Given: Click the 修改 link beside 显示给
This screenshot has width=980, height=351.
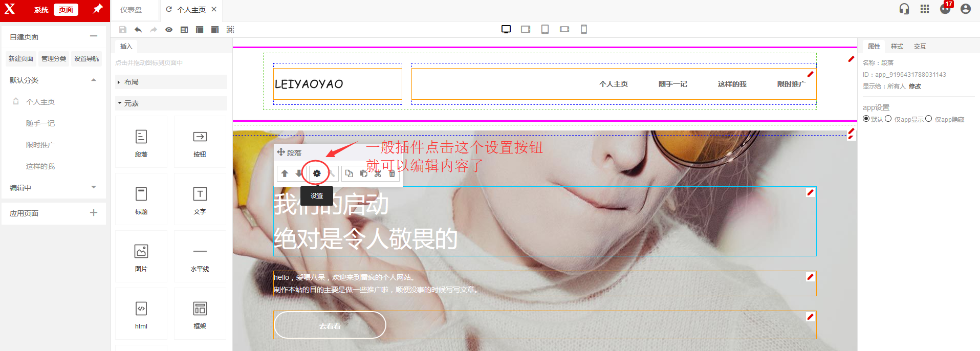Looking at the screenshot, I should tap(915, 86).
